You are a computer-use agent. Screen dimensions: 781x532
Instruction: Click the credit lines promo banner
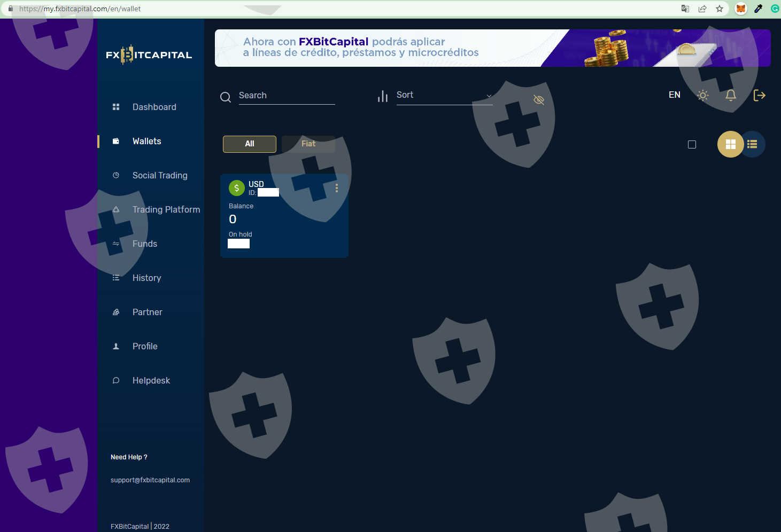[x=492, y=48]
